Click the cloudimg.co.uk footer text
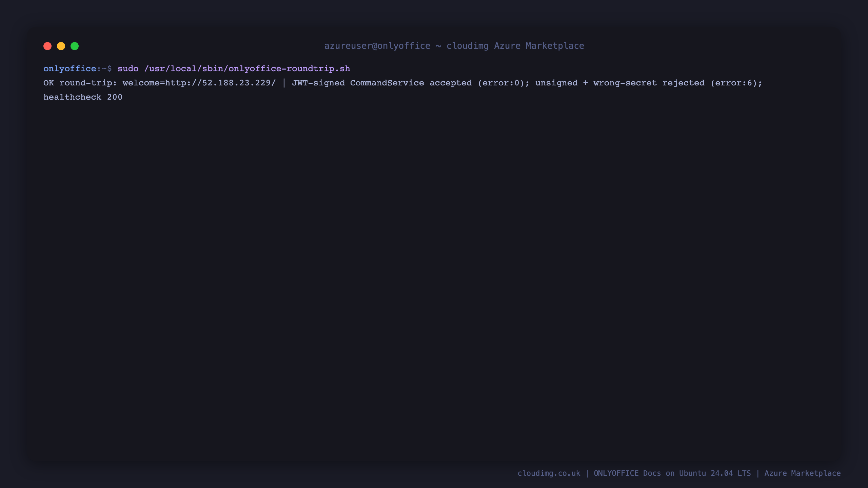This screenshot has width=868, height=488. (549, 473)
